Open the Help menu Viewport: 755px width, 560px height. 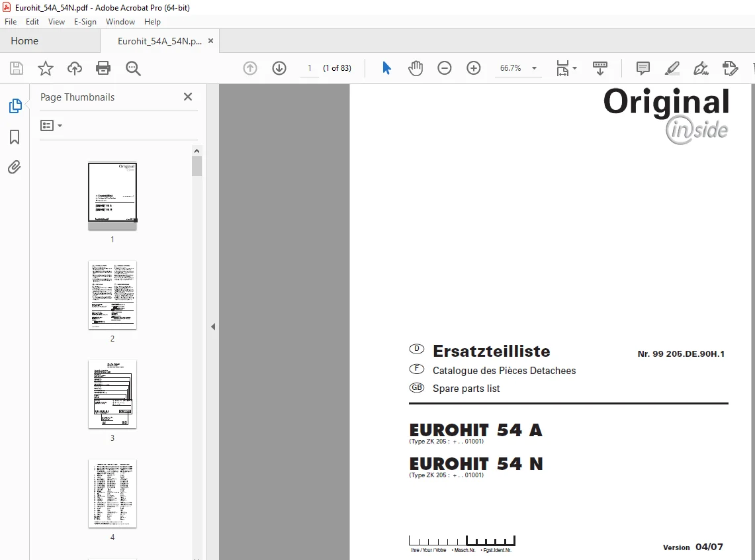point(152,22)
